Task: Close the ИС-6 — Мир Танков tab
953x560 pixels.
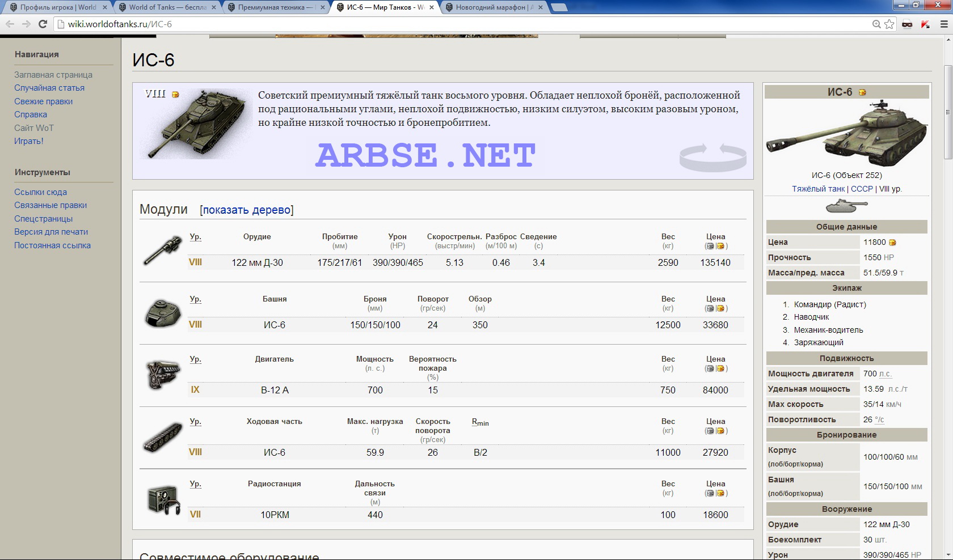Action: coord(431,7)
